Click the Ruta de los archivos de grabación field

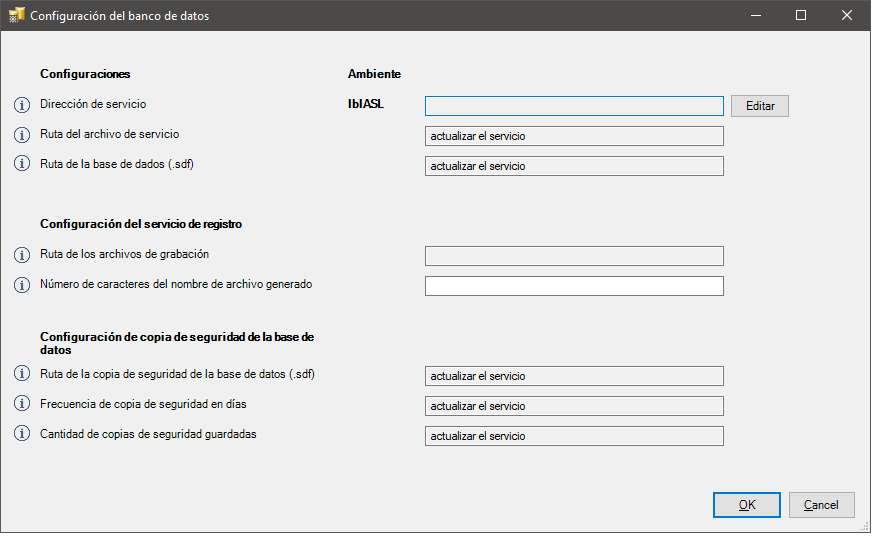574,256
